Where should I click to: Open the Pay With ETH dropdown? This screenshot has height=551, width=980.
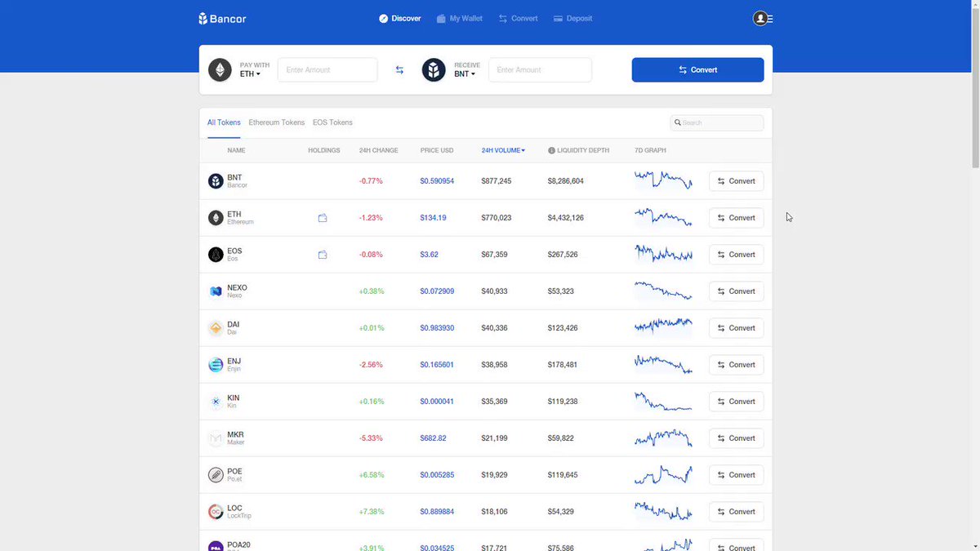pos(250,73)
